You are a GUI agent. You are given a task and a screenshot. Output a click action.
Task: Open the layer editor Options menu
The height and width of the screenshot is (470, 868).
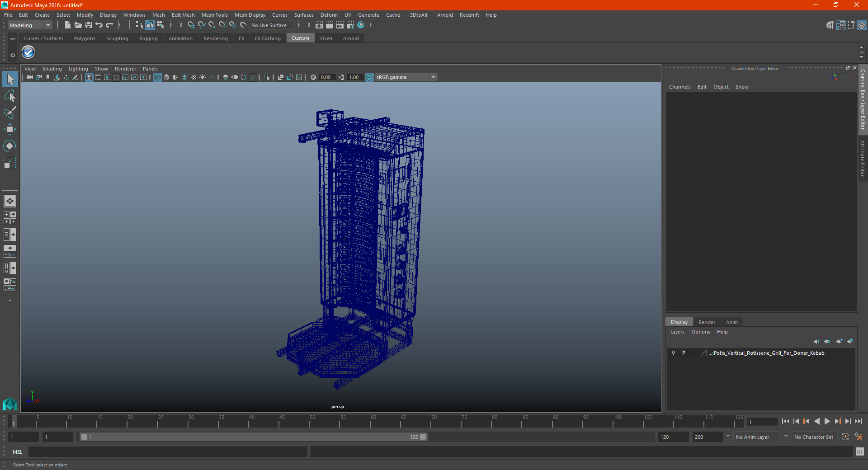pos(700,332)
